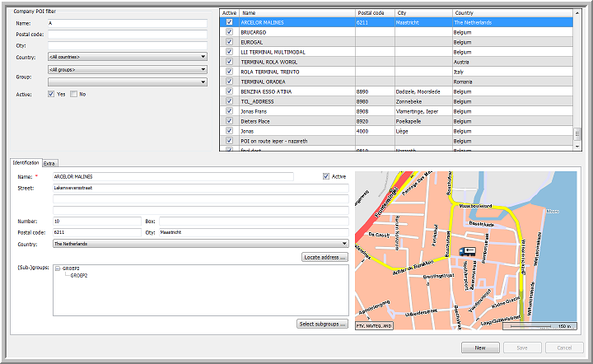This screenshot has height=364, width=593.
Task: Sort list by Postal code column header
Action: [374, 13]
